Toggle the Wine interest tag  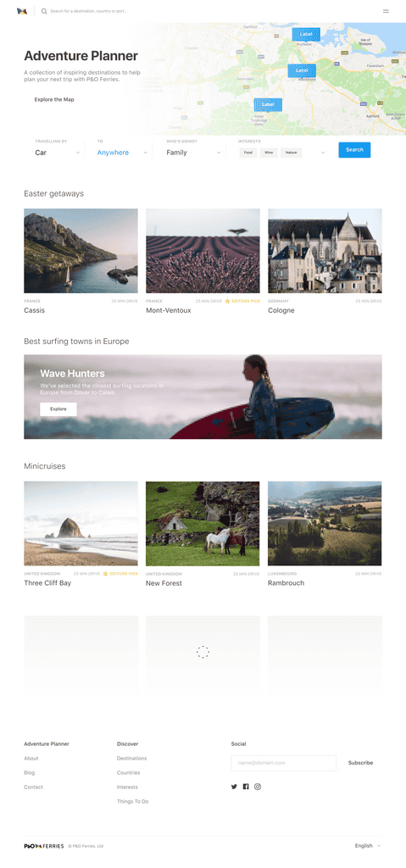click(x=269, y=153)
